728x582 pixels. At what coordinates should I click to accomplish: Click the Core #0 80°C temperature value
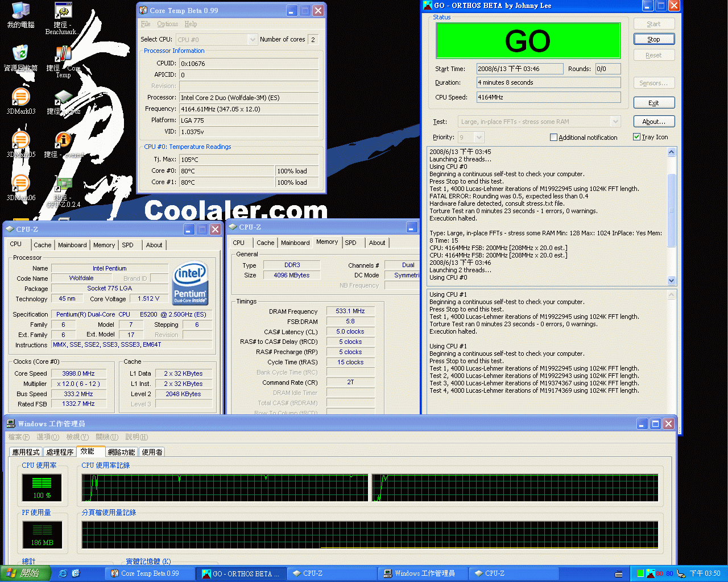click(x=226, y=171)
